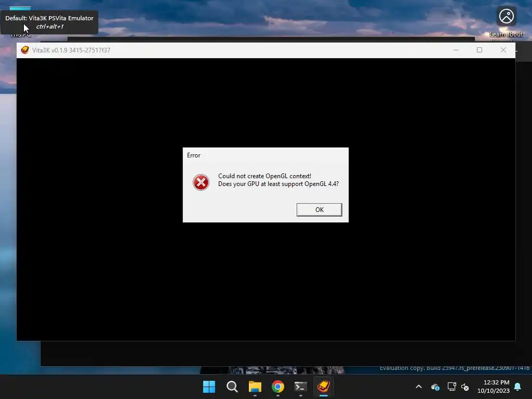532x399 pixels.
Task: Open the Terminal taskbar icon
Action: [301, 387]
